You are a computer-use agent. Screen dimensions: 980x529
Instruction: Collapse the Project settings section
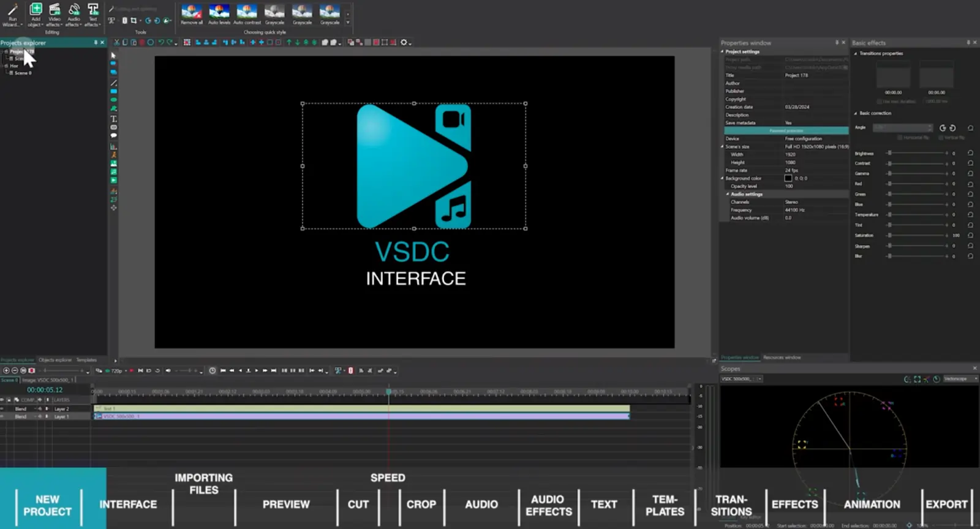tap(722, 51)
